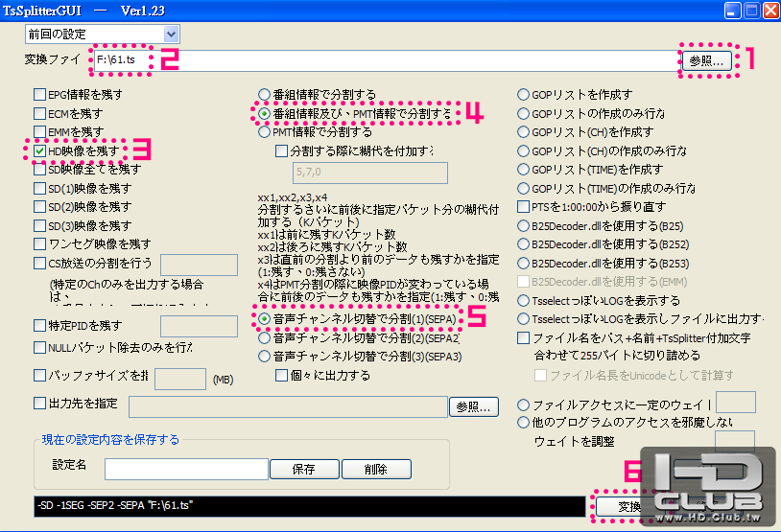
Task: Click the 設定名 name input field
Action: [186, 470]
